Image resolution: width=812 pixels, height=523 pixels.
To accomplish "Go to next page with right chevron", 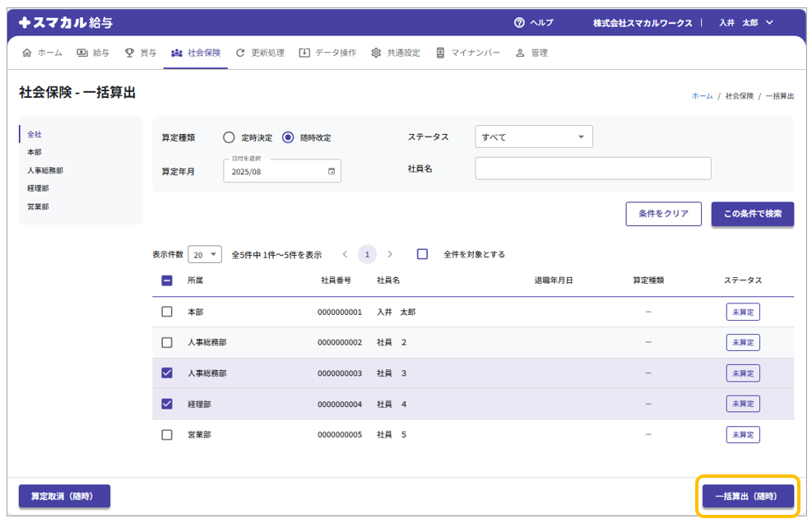I will (x=390, y=254).
